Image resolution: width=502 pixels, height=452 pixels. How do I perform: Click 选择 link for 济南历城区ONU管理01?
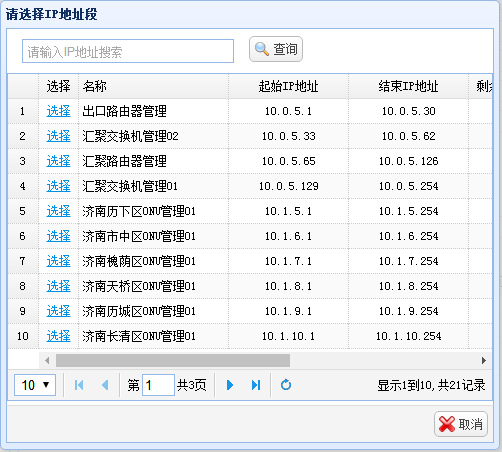[58, 311]
